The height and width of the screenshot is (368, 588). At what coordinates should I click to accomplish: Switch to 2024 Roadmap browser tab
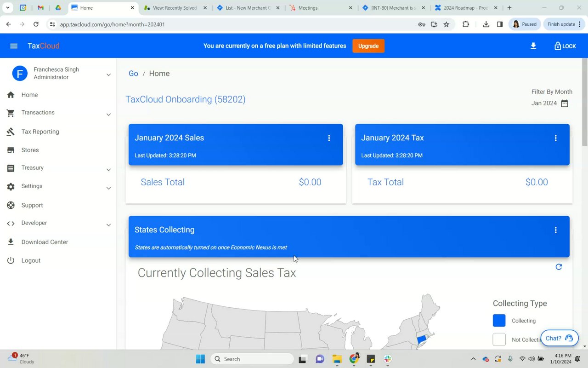click(466, 8)
